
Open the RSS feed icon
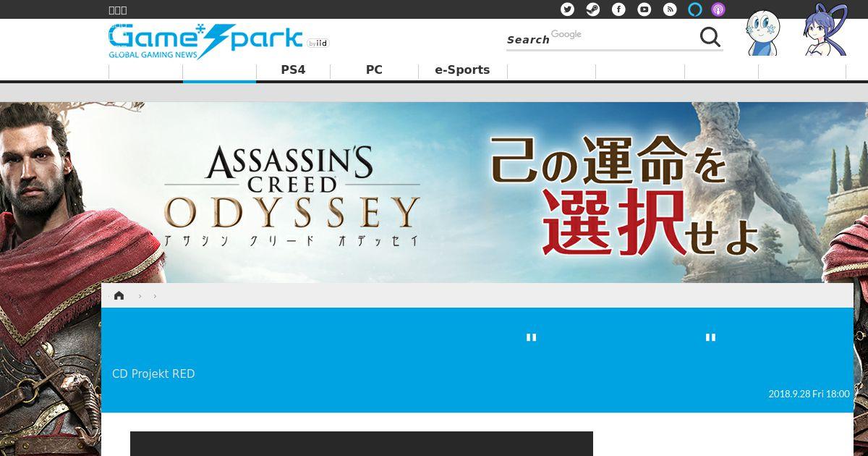tap(670, 9)
